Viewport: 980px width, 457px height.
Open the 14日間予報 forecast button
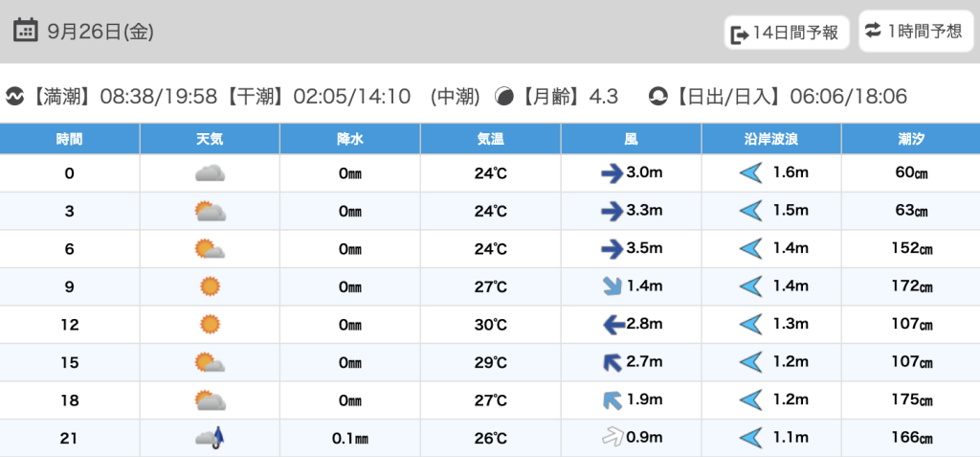[x=786, y=33]
